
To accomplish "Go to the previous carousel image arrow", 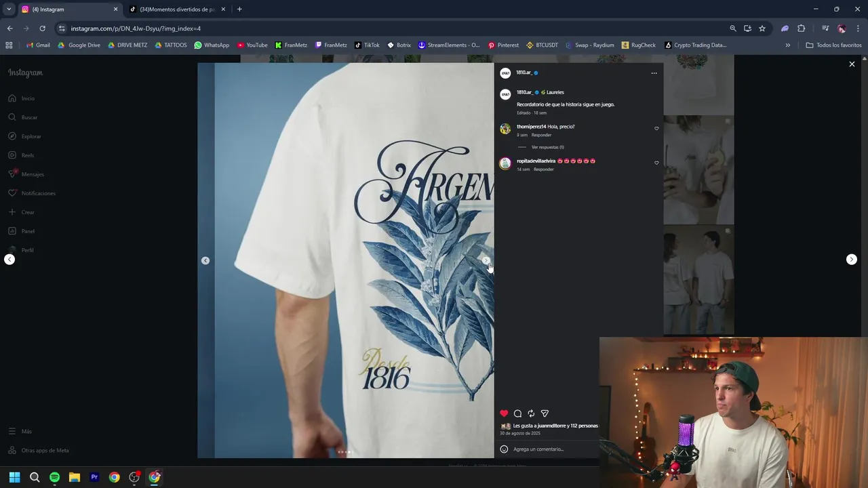I will 205,260.
